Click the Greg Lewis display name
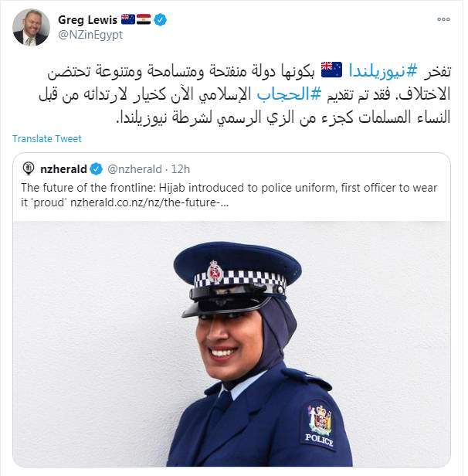 (x=87, y=20)
